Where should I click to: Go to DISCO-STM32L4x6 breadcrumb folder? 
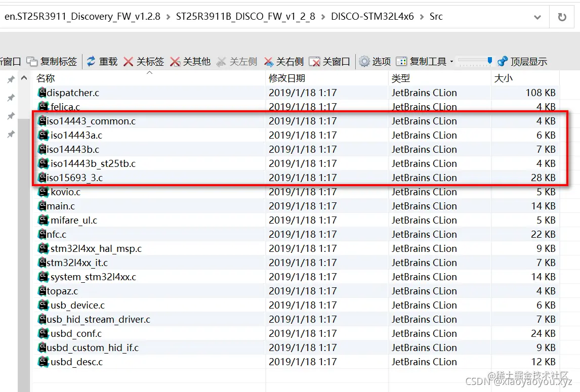372,17
